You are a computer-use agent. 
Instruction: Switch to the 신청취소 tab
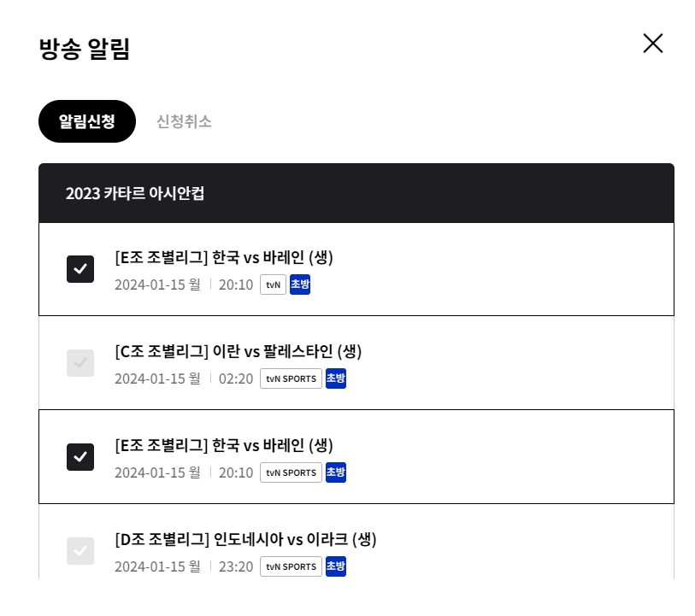pyautogui.click(x=183, y=121)
